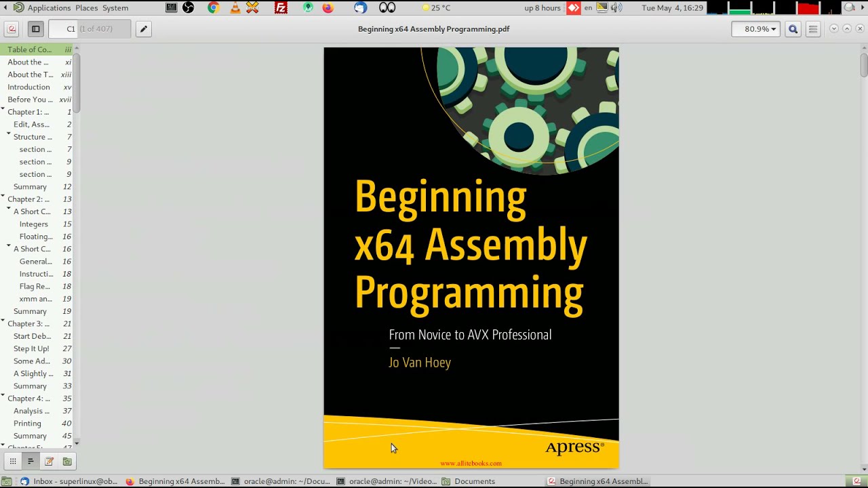Image resolution: width=868 pixels, height=488 pixels.
Task: Launch terminal from top panel
Action: (172, 7)
